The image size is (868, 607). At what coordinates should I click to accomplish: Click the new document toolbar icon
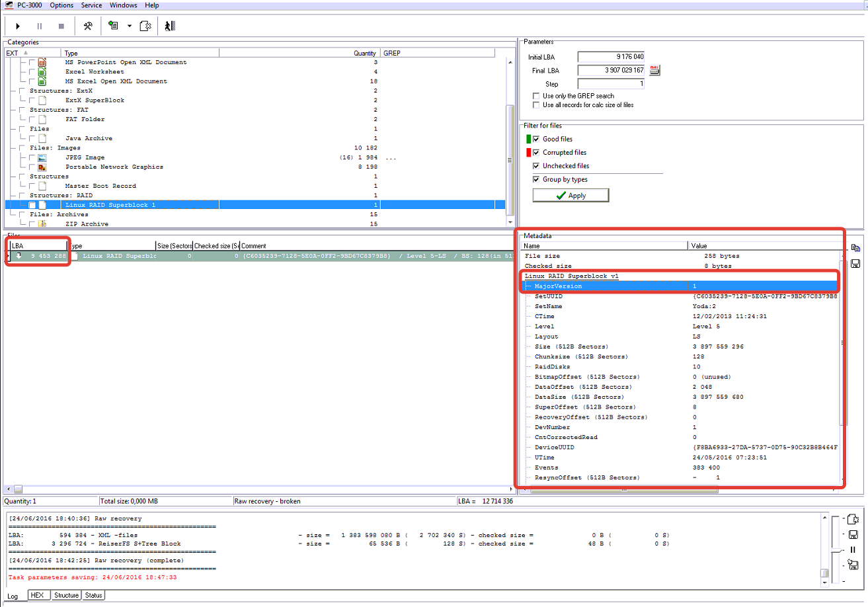145,26
